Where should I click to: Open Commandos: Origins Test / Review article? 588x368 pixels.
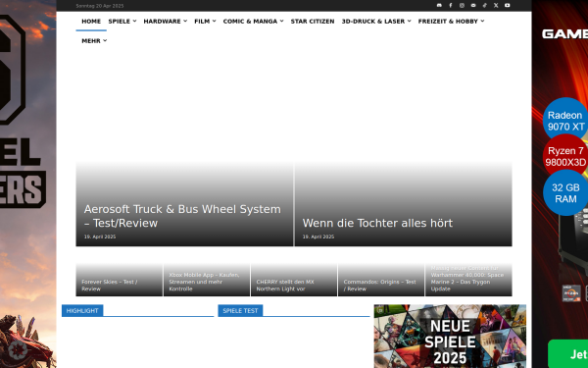(379, 286)
